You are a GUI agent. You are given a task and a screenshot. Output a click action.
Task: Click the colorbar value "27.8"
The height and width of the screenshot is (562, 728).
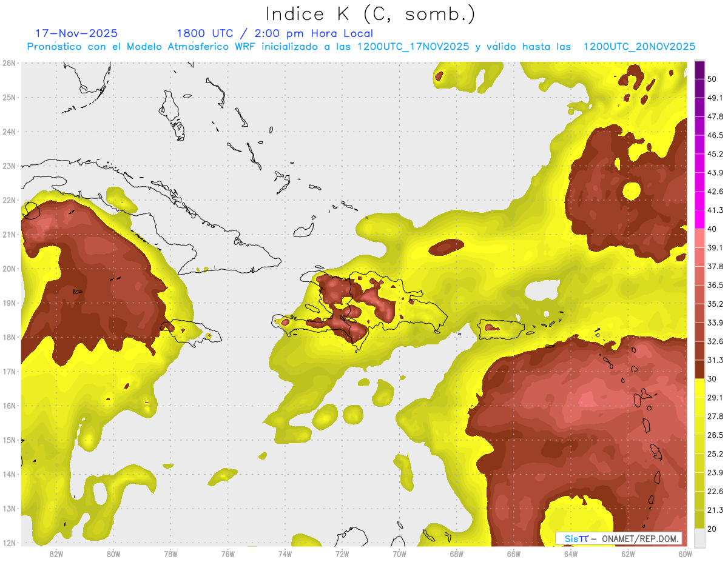[715, 416]
